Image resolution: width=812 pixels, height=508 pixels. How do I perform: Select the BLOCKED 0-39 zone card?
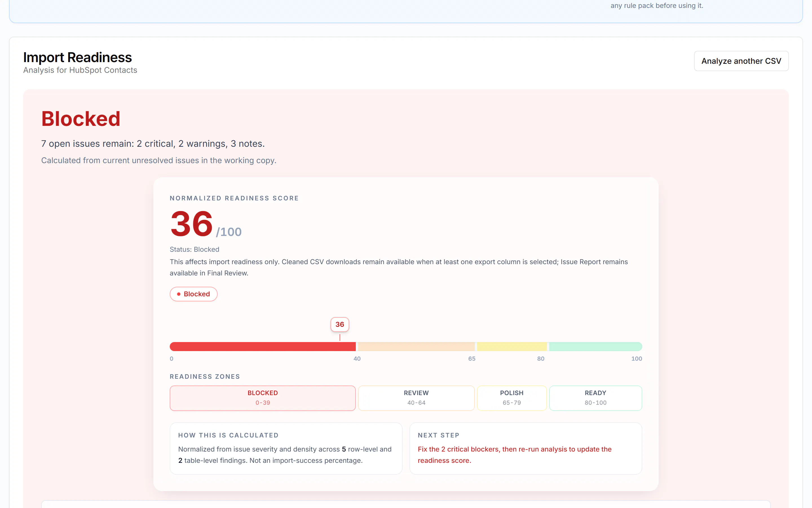[x=263, y=398]
